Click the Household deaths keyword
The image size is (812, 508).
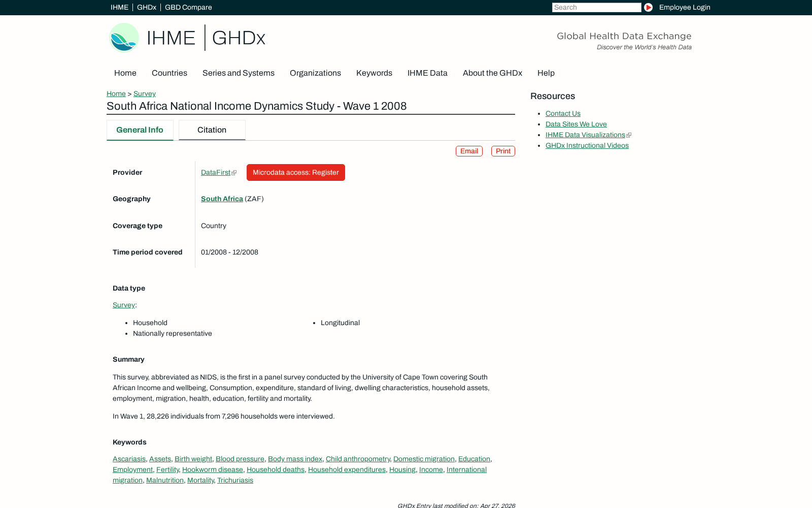pos(276,470)
